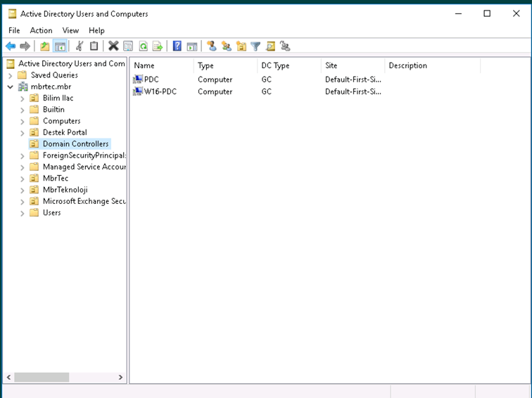Expand Microsoft Exchange Security node

(x=23, y=202)
